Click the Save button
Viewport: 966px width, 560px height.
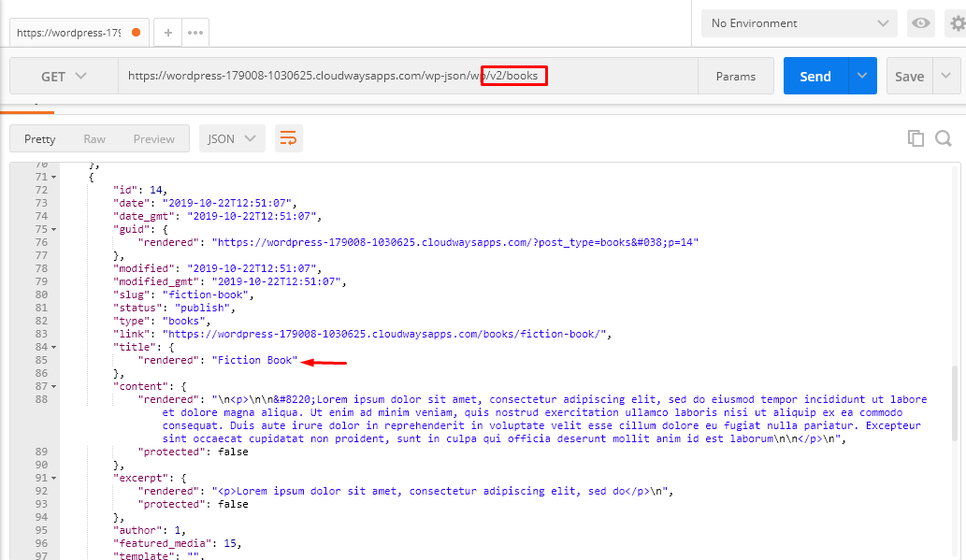click(x=909, y=77)
